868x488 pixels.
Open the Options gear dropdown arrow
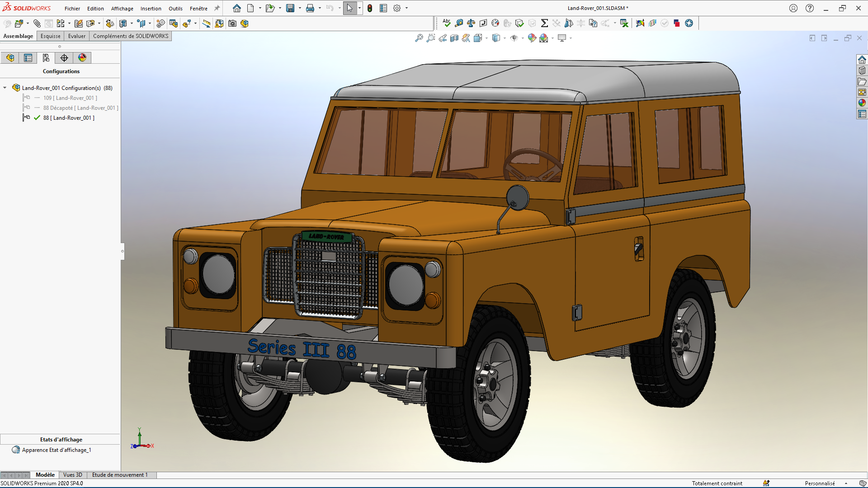[x=406, y=8]
